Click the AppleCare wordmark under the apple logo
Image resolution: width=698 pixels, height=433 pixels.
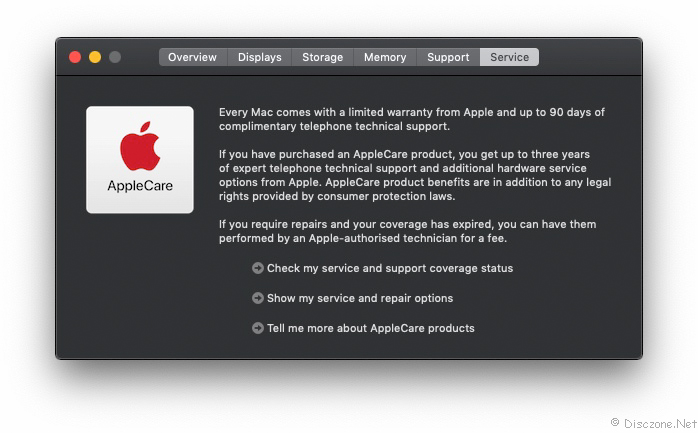coord(140,186)
